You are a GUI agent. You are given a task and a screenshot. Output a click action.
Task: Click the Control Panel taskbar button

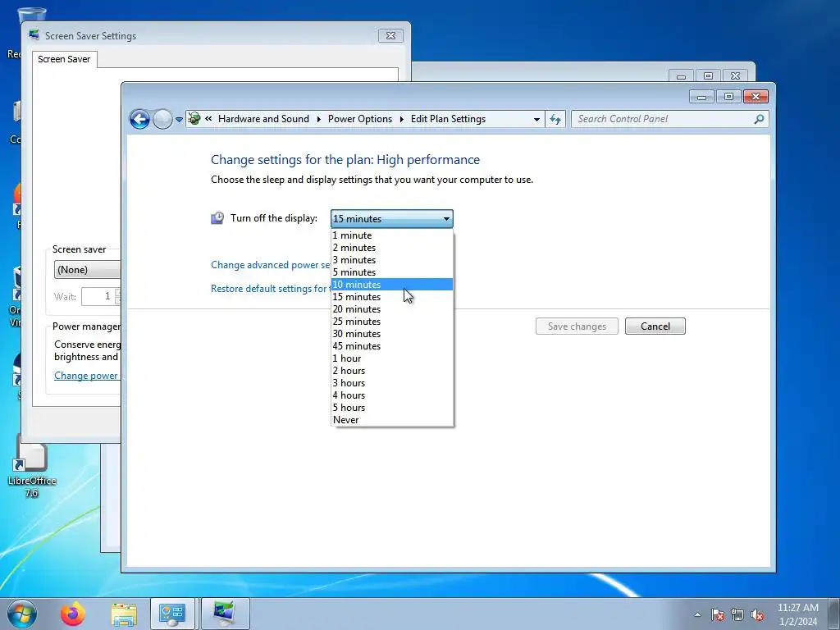point(172,614)
